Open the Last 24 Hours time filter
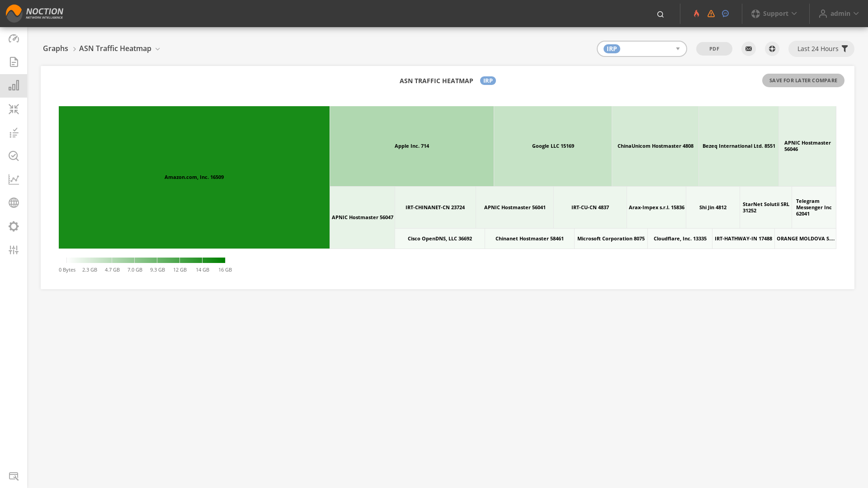The width and height of the screenshot is (868, 488). pos(821,49)
